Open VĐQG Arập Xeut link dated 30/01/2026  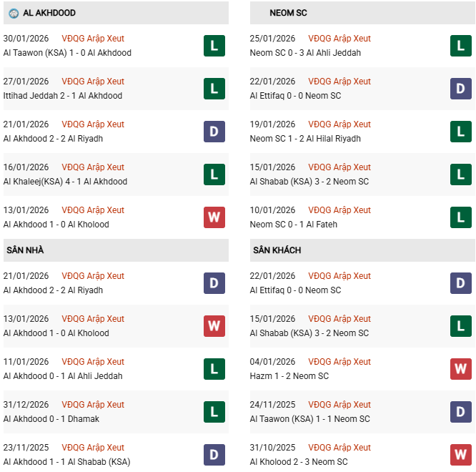(93, 39)
